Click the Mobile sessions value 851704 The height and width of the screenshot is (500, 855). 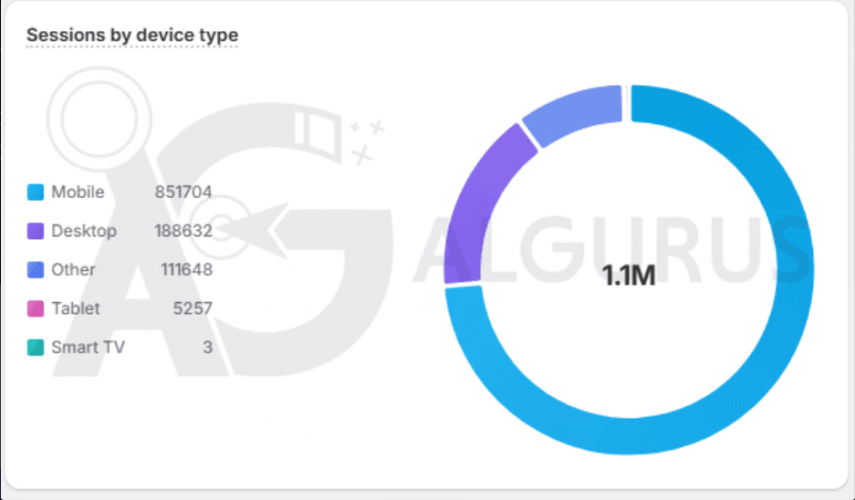coord(183,192)
